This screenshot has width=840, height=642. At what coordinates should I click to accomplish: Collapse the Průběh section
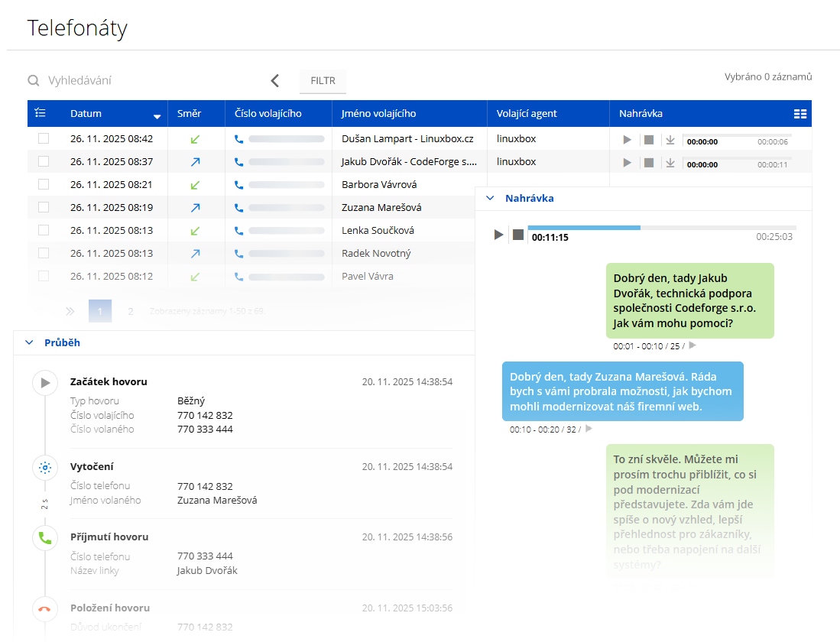tap(29, 343)
